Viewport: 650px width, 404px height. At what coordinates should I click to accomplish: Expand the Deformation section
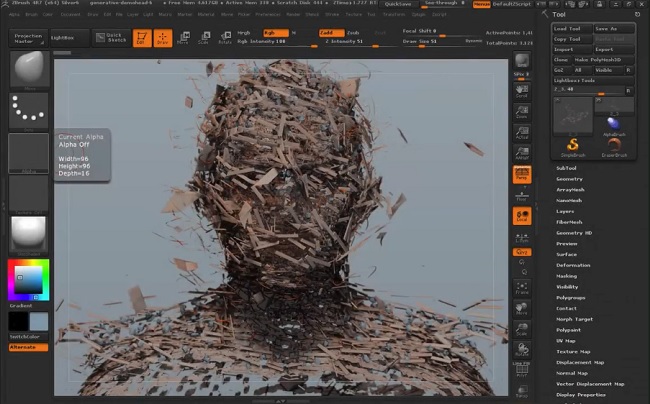[x=573, y=265]
